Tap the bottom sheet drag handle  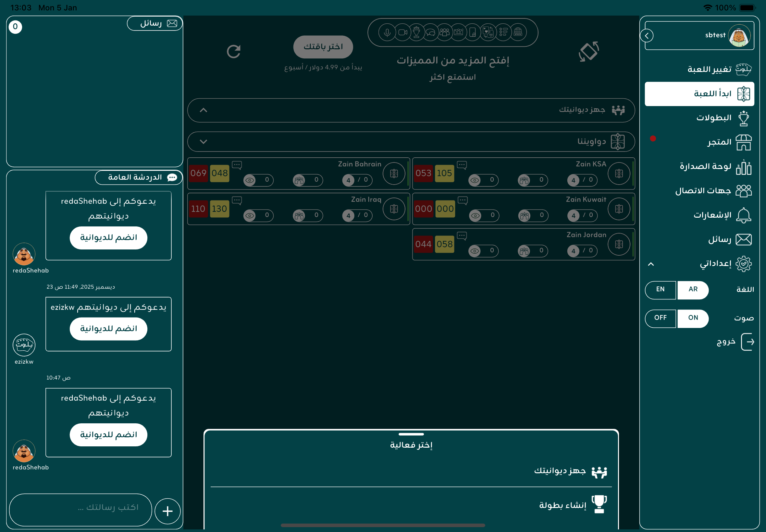411,434
